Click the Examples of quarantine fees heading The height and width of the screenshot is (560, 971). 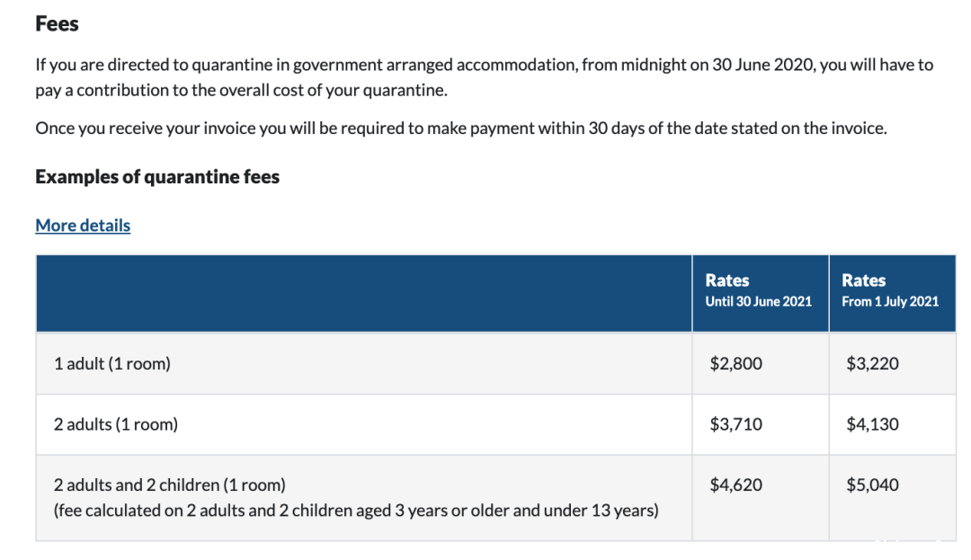(157, 177)
